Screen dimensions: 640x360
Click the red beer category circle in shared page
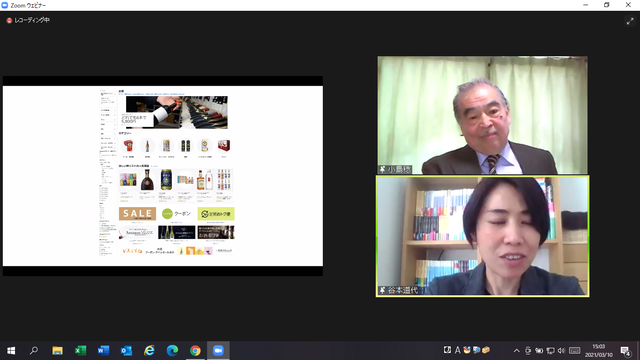(x=128, y=146)
